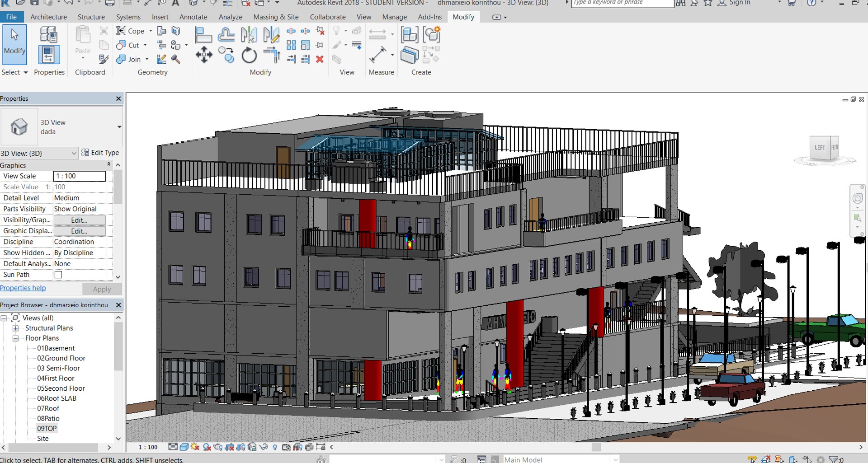Select the Modify arrow tool

[14, 44]
